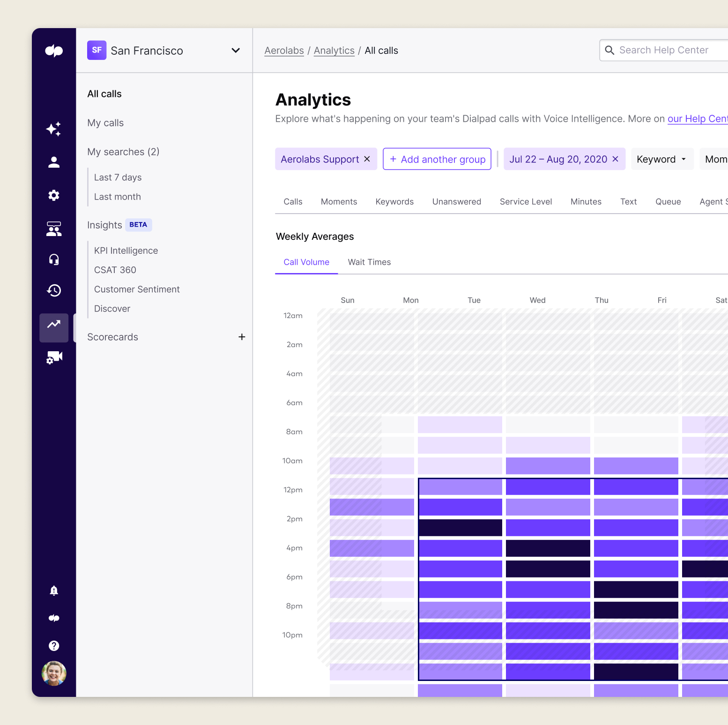
Task: Switch to the Service Level tab
Action: 526,202
